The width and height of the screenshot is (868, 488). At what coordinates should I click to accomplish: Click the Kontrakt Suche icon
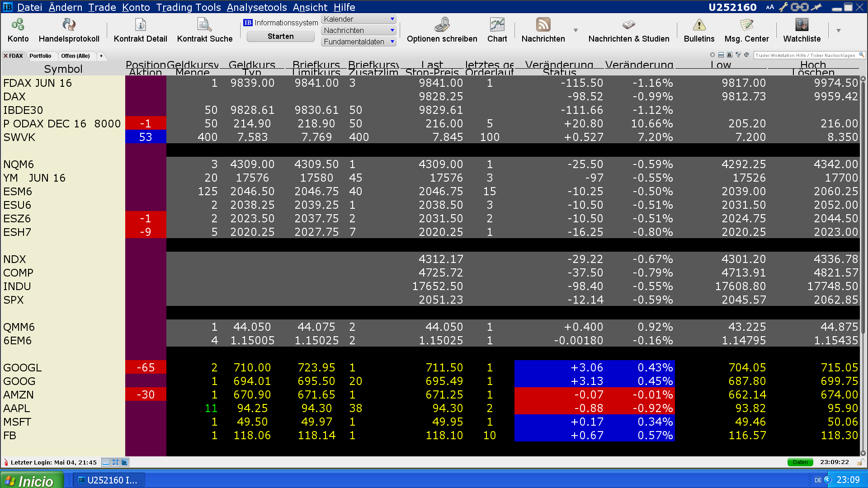[204, 25]
